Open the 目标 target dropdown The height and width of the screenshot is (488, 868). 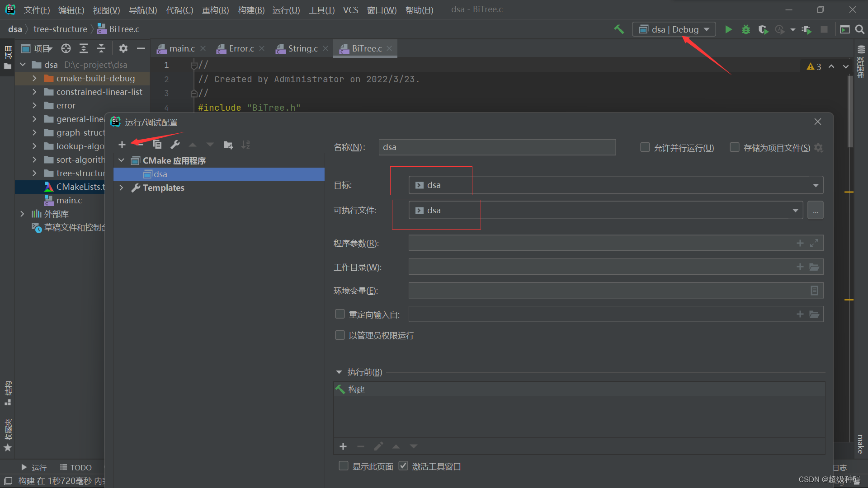tap(816, 185)
